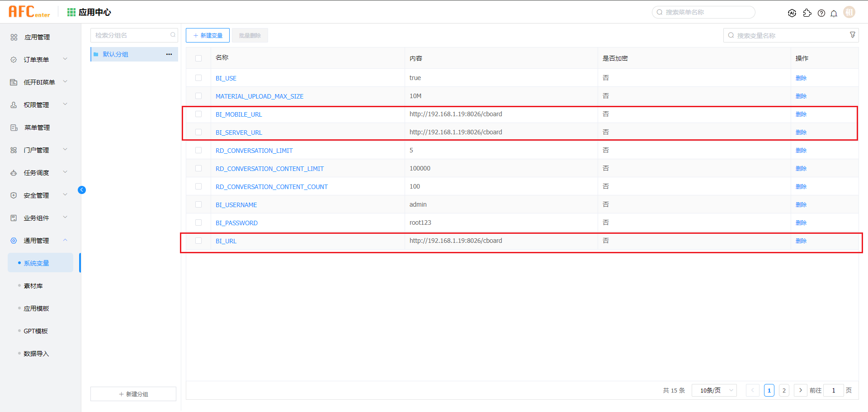868x412 pixels.
Task: Collapse sidebar with blue arrow button
Action: 82,190
